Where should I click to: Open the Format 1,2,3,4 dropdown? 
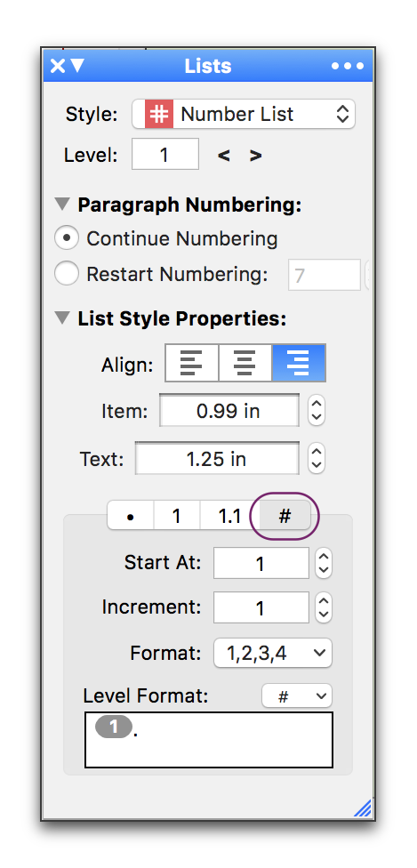coord(273,653)
